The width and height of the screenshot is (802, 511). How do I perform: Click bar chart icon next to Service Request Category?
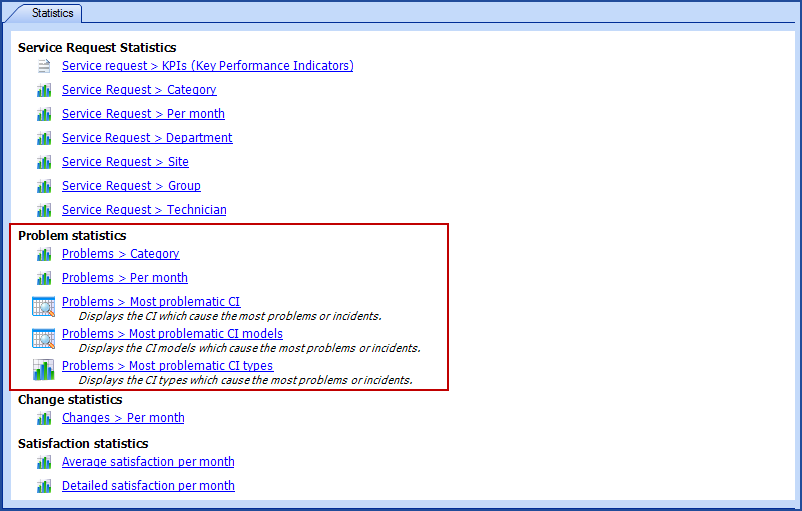44,90
